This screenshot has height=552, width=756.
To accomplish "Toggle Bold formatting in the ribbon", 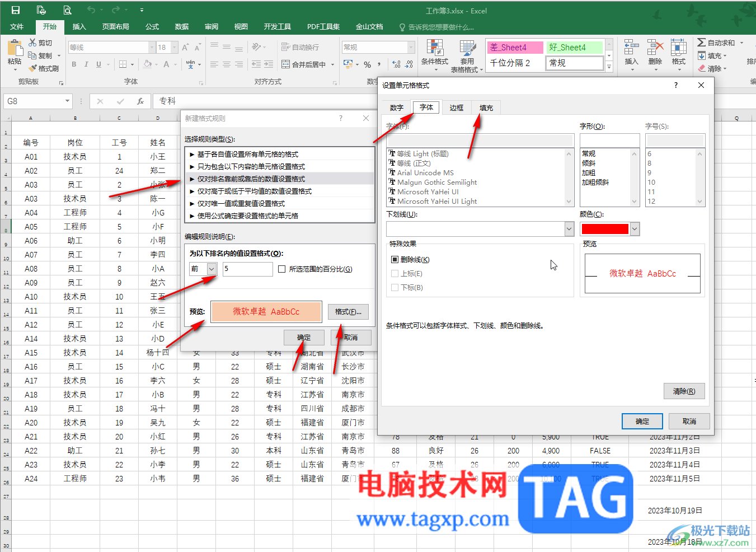I will tap(74, 64).
